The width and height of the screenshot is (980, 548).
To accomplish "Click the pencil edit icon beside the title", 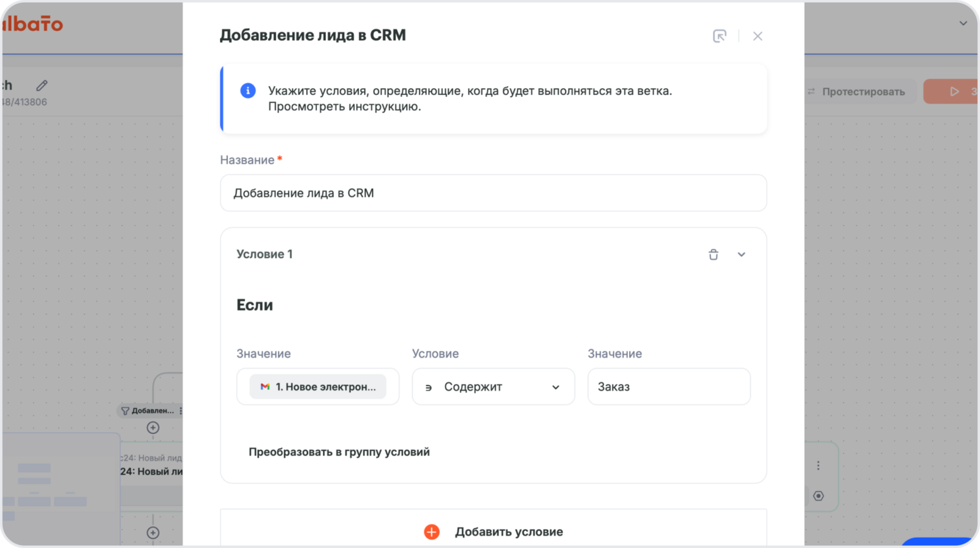I will pos(42,85).
